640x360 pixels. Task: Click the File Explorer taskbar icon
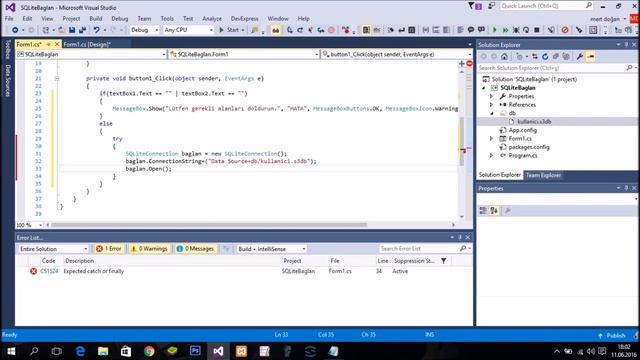pyautogui.click(x=103, y=351)
